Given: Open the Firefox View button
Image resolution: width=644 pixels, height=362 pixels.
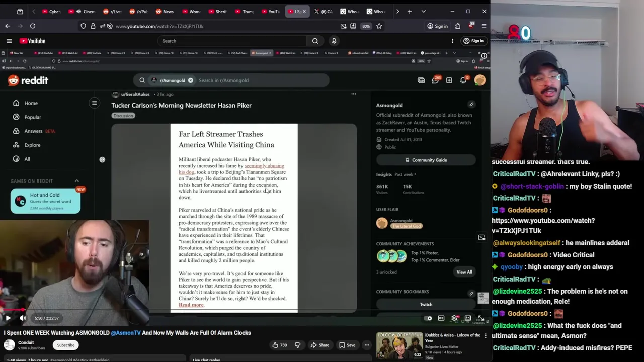Looking at the screenshot, I should pyautogui.click(x=20, y=11).
